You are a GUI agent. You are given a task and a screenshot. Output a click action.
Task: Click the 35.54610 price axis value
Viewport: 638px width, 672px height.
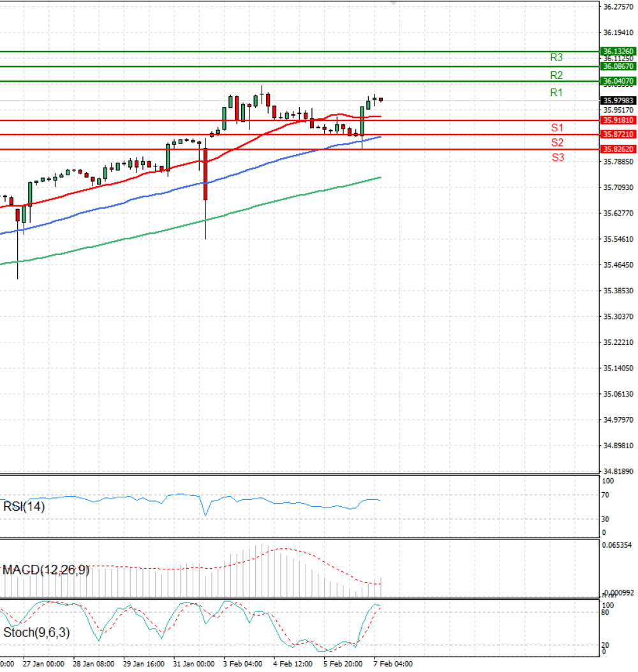pyautogui.click(x=618, y=239)
